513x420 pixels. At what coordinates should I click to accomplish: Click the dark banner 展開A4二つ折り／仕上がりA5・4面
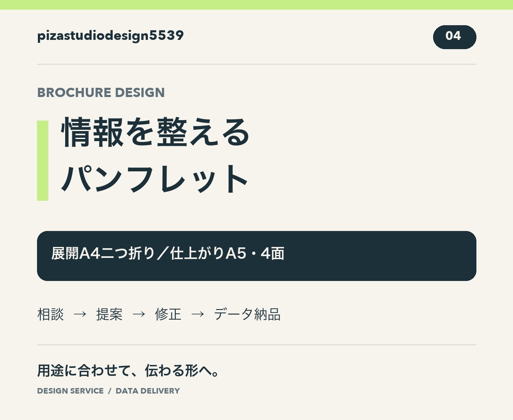256,256
